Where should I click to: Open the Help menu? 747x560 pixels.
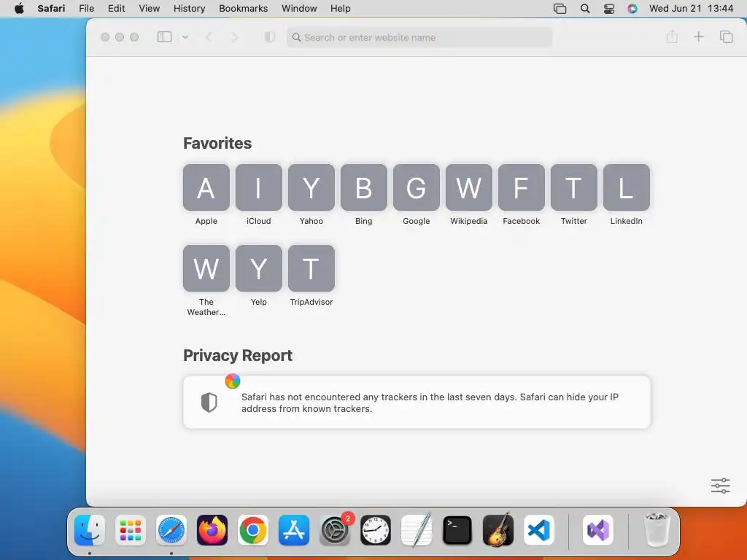[340, 9]
